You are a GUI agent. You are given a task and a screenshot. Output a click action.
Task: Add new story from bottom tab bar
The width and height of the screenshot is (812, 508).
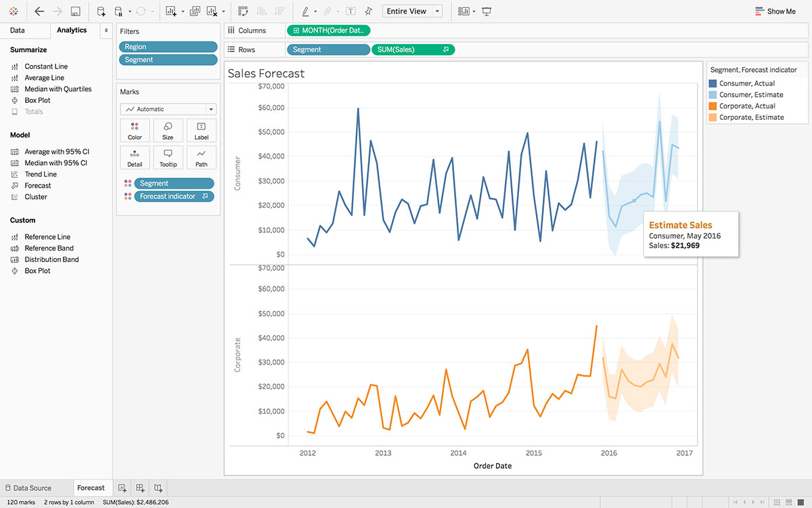pyautogui.click(x=158, y=488)
